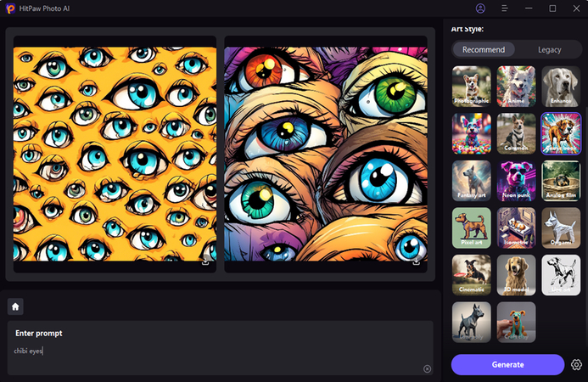Maximize the HitPaw window
588x382 pixels.
pos(552,8)
